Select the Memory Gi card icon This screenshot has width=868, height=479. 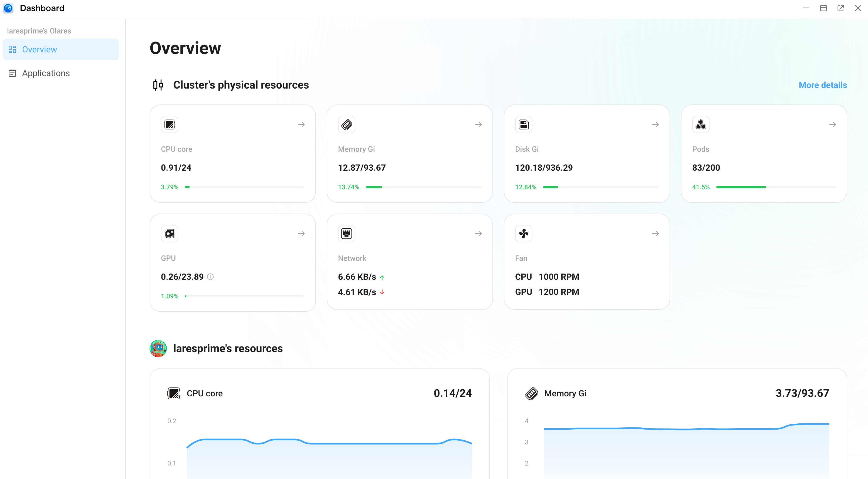click(346, 124)
